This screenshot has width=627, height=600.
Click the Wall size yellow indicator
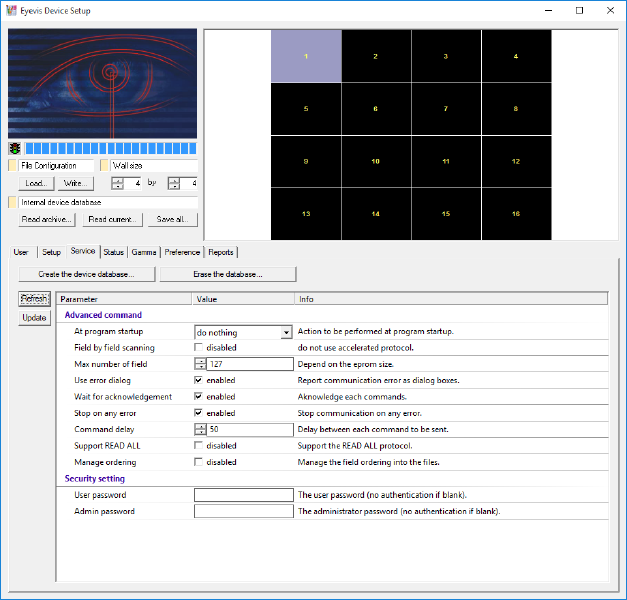(x=104, y=165)
